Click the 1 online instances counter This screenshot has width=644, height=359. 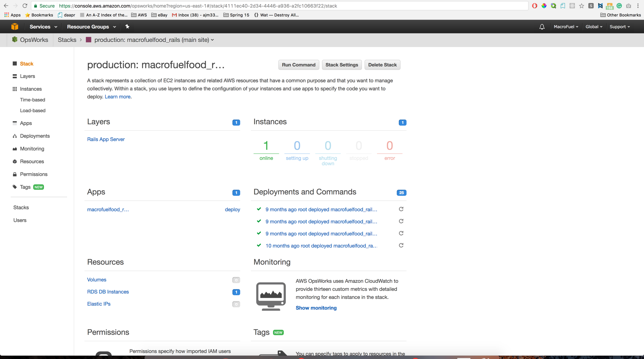pos(266,150)
